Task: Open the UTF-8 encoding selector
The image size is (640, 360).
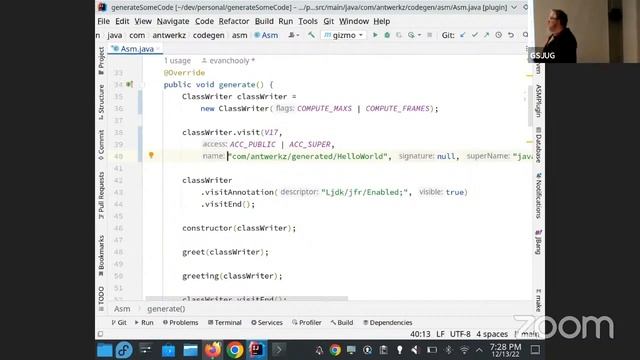Action: pyautogui.click(x=460, y=334)
